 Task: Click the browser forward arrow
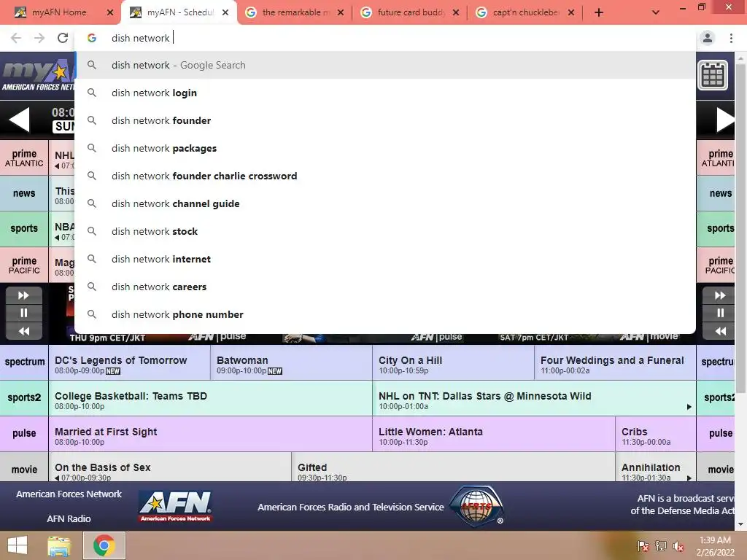pyautogui.click(x=39, y=38)
